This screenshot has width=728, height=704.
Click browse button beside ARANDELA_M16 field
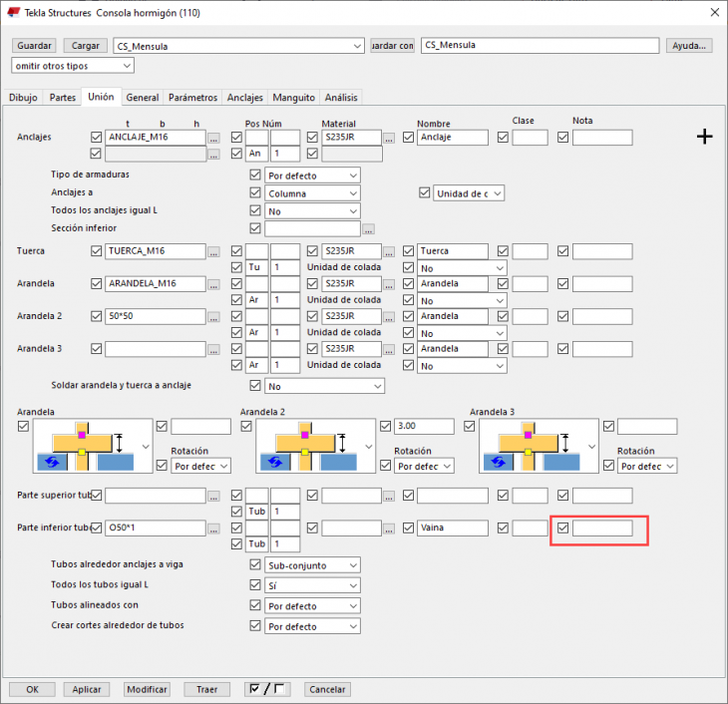213,284
